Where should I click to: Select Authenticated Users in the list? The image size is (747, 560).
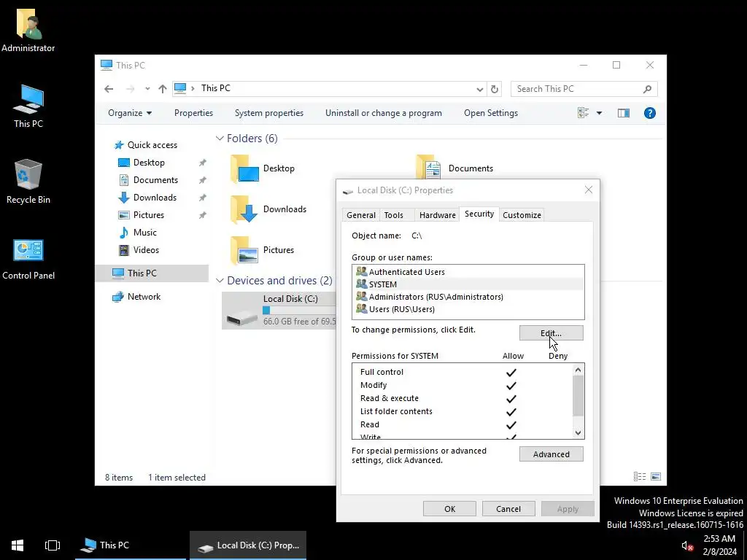point(468,272)
